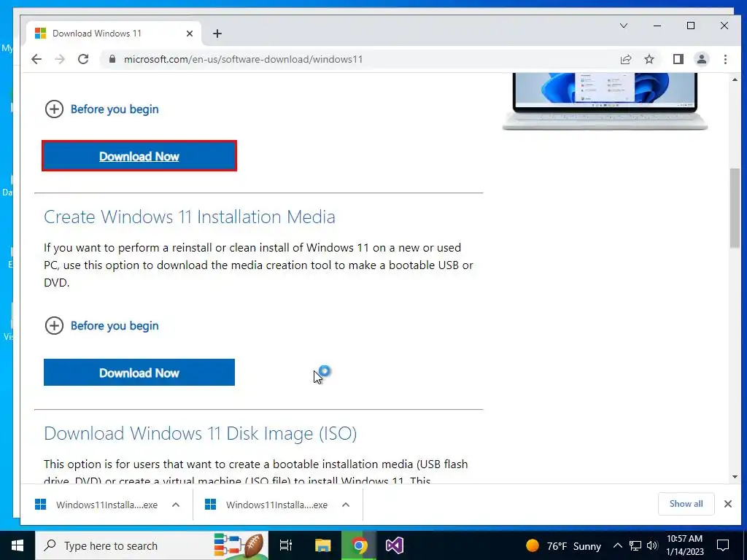Open Task View from the taskbar
This screenshot has height=560, width=747.
point(286,545)
